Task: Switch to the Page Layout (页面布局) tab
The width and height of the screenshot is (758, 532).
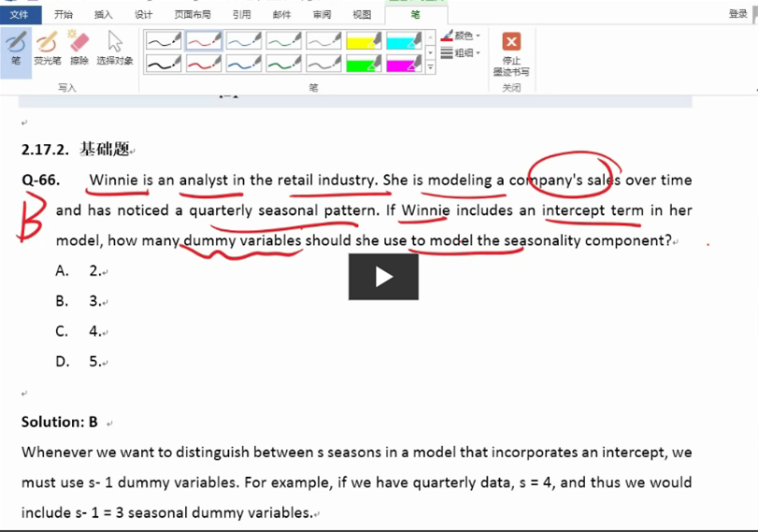Action: [x=192, y=14]
